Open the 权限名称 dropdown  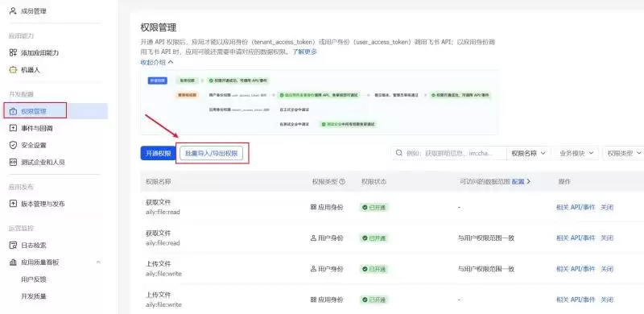tap(528, 153)
